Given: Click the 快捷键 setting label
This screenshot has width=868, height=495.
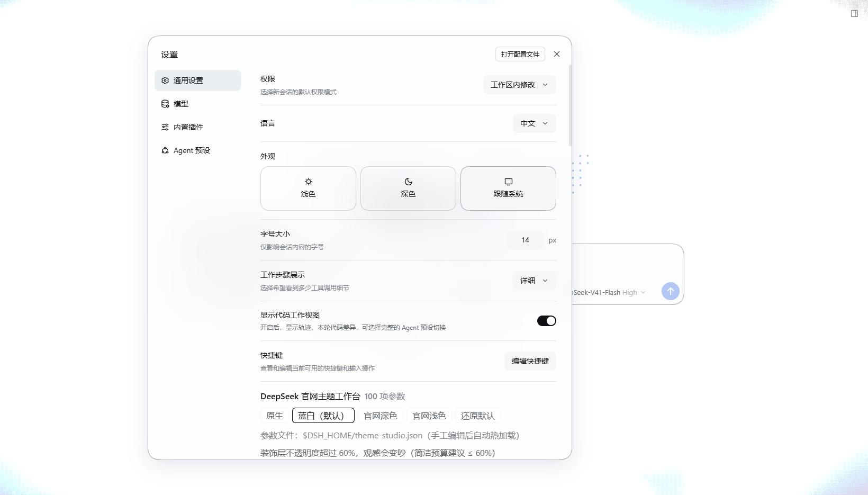Looking at the screenshot, I should pos(272,355).
